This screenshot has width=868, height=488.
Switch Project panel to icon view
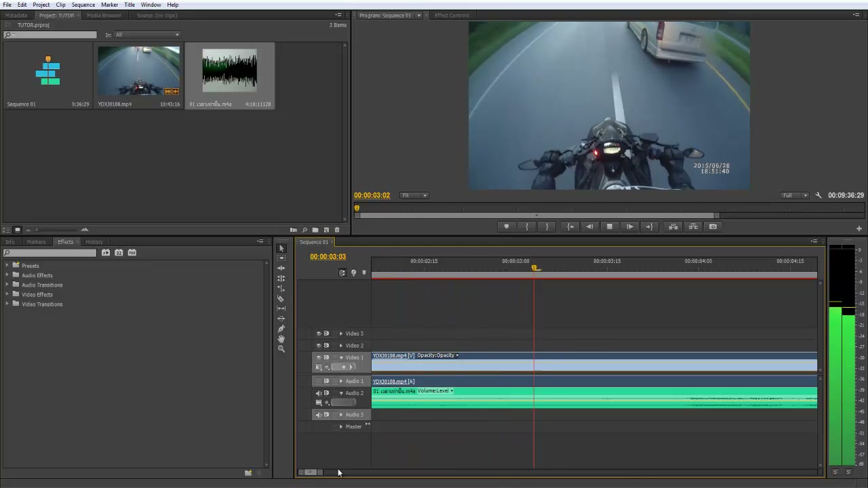tap(18, 230)
